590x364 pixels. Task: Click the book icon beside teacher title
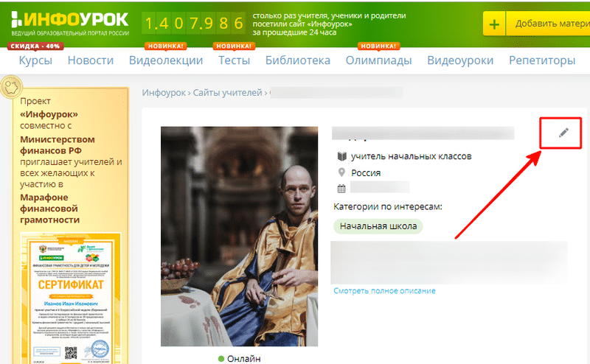coord(341,156)
